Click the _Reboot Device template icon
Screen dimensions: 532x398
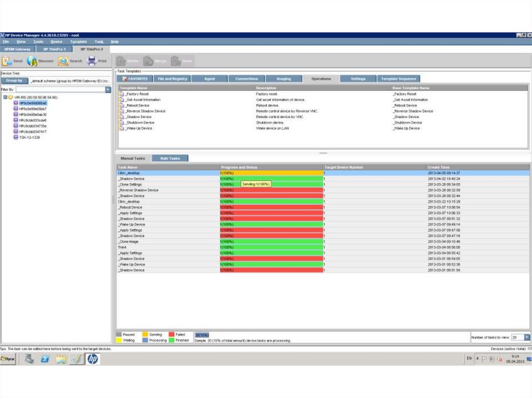pyautogui.click(x=122, y=105)
